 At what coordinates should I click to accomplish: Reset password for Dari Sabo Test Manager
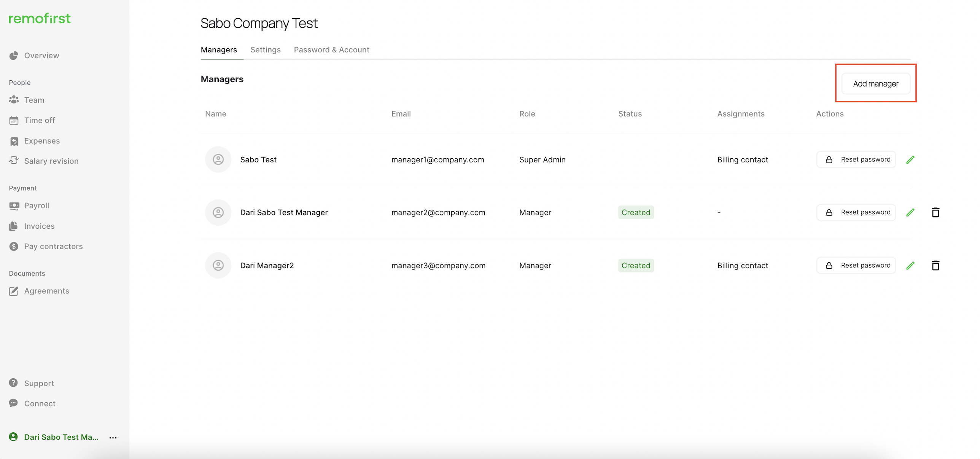point(856,212)
